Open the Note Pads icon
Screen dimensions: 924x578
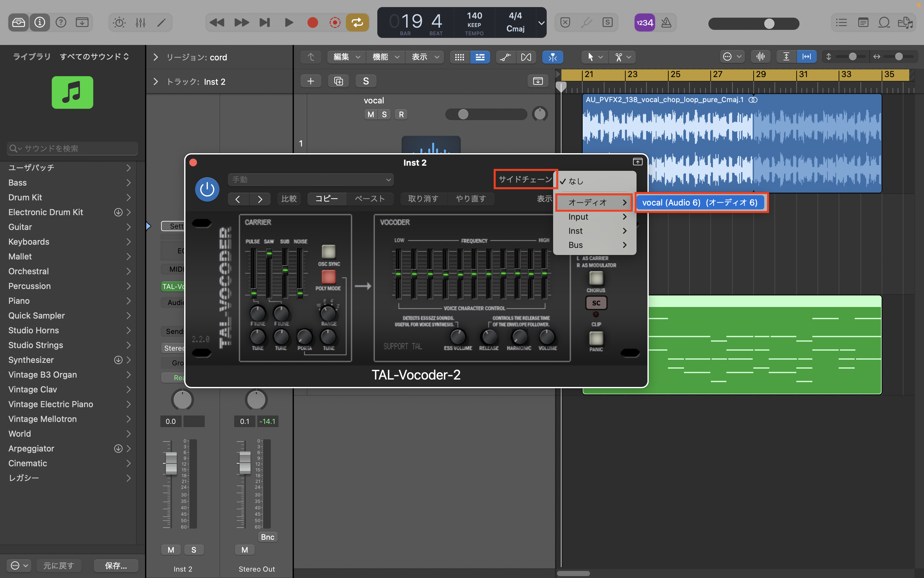863,22
